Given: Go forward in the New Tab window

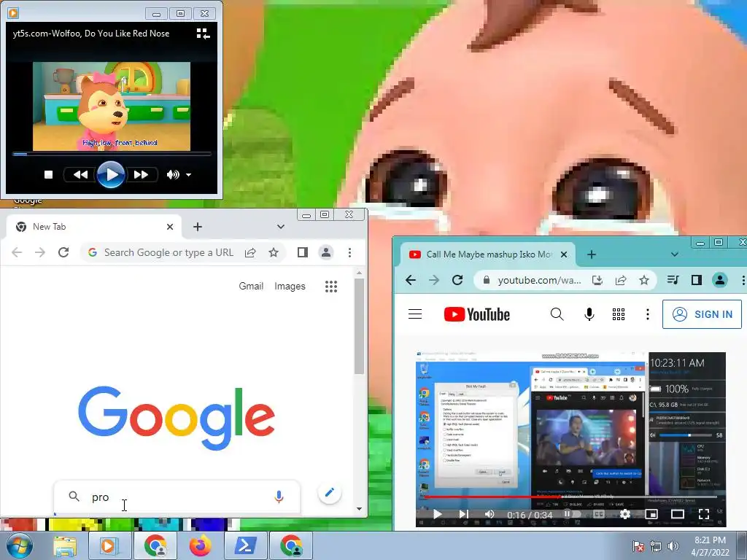Looking at the screenshot, I should (40, 252).
